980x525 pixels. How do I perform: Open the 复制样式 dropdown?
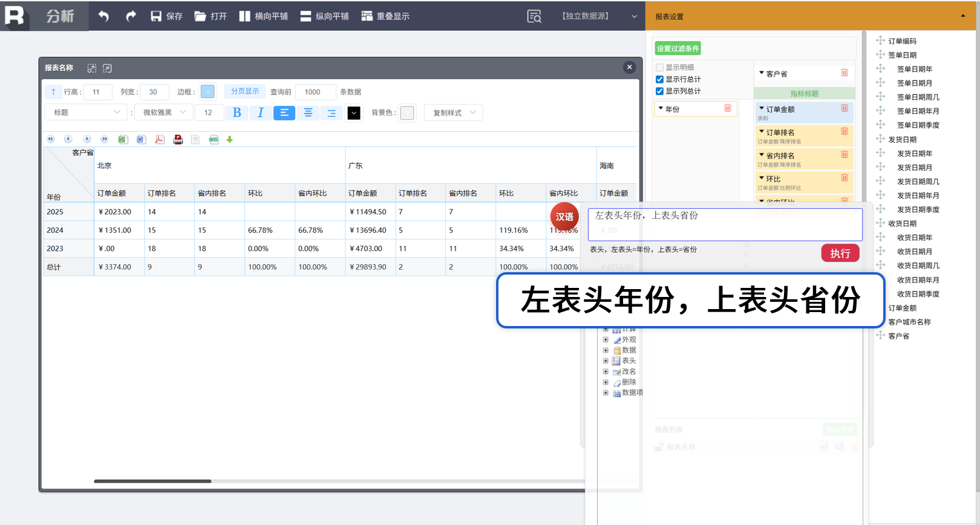pyautogui.click(x=454, y=112)
